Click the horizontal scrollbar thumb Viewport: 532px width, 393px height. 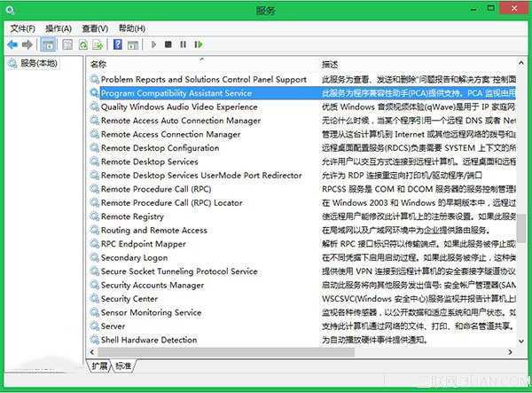click(x=226, y=352)
